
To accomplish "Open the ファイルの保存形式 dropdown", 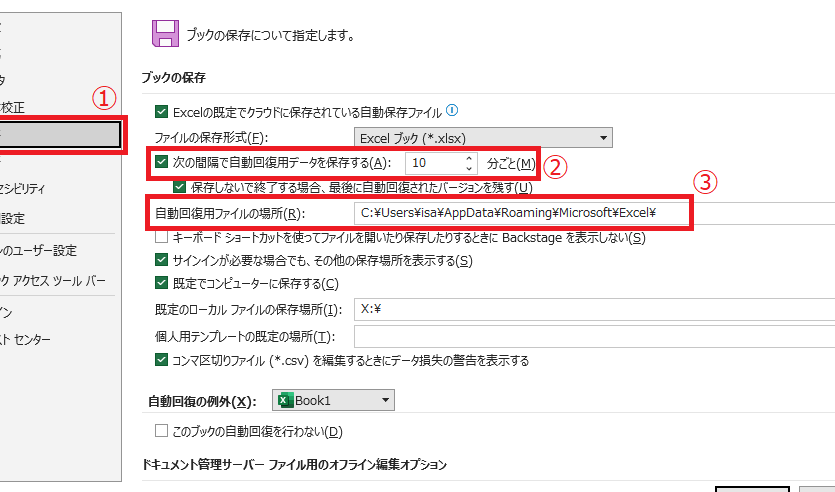I will (483, 138).
